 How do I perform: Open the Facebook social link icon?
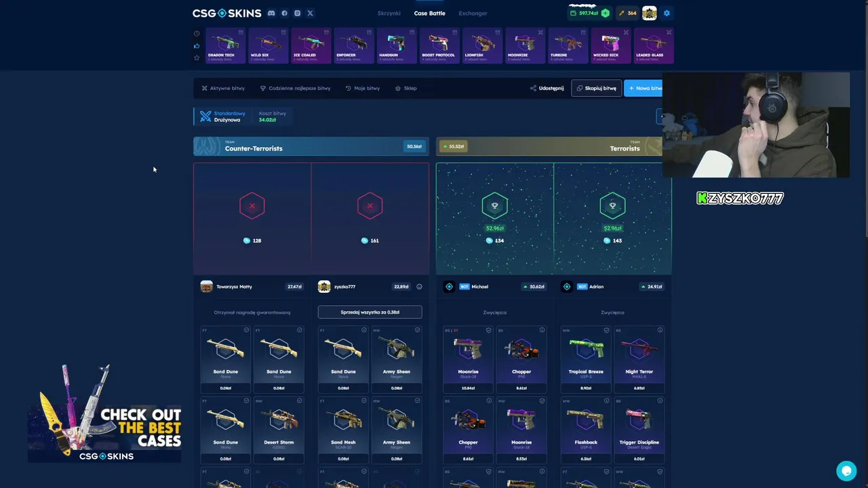pos(284,13)
